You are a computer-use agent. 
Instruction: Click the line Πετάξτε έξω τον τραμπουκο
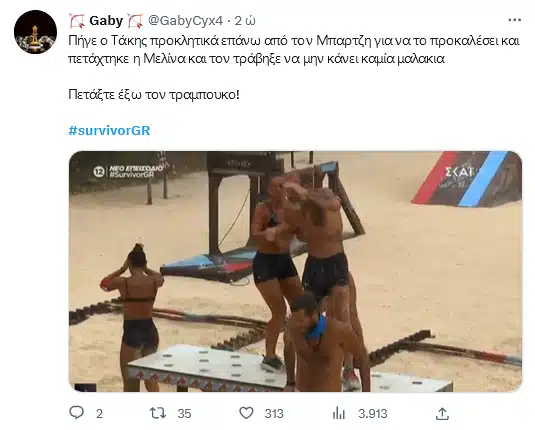point(154,94)
